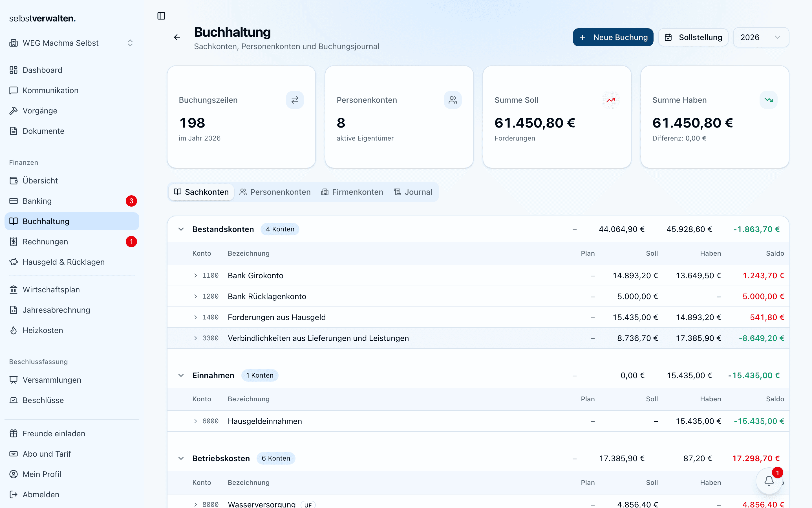This screenshot has width=812, height=508.
Task: Switch to the Personenkonten tab
Action: (275, 192)
